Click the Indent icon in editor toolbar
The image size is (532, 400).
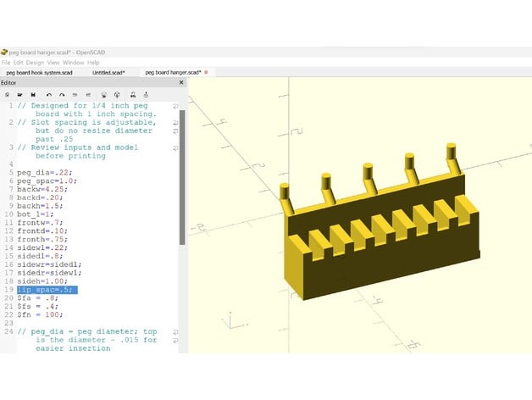[88, 95]
